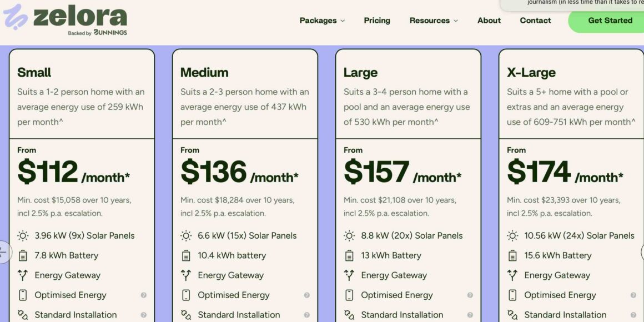This screenshot has height=322, width=644.
Task: Open the help tooltip beside Optimised Energy in Medium
Action: [306, 295]
